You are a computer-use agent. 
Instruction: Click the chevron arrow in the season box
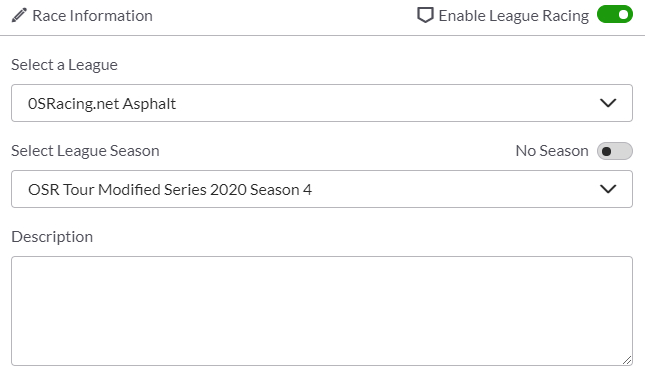[608, 189]
